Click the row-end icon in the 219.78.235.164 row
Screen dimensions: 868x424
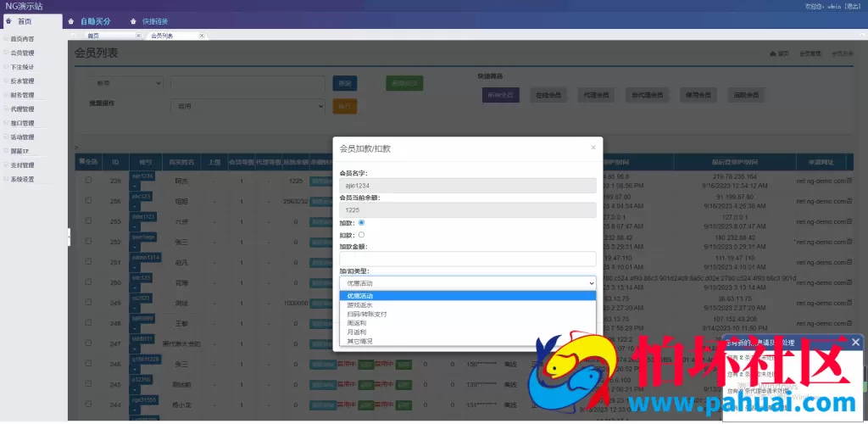(x=849, y=181)
